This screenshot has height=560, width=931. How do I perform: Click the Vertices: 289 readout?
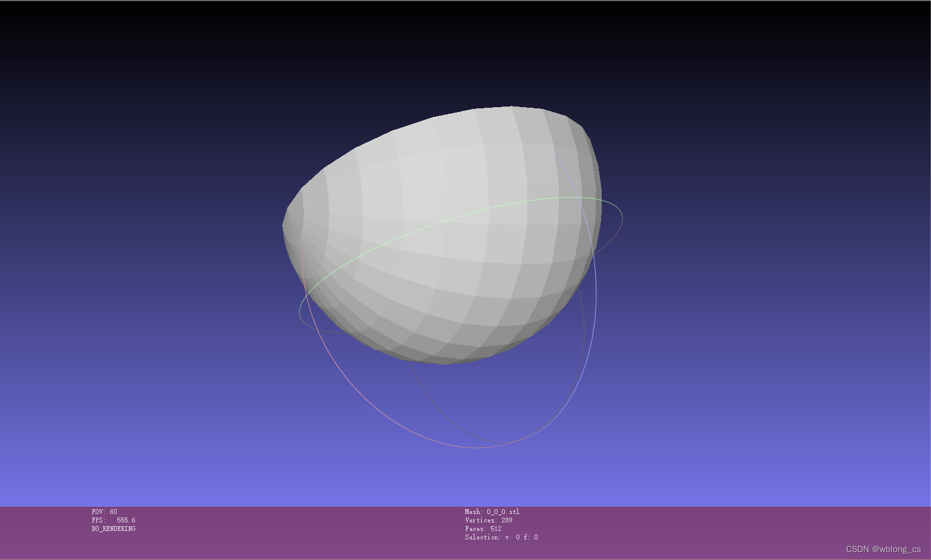tap(488, 520)
